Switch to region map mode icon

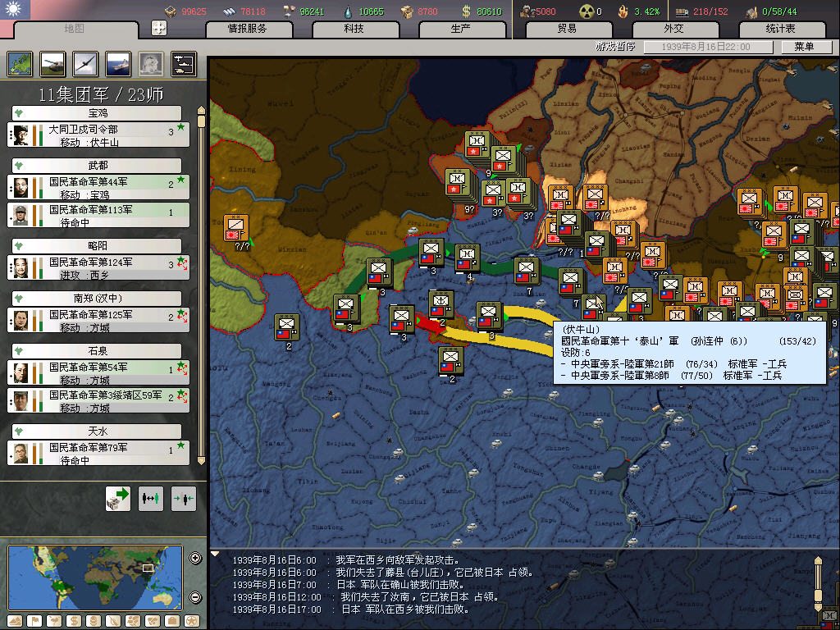tap(133, 622)
